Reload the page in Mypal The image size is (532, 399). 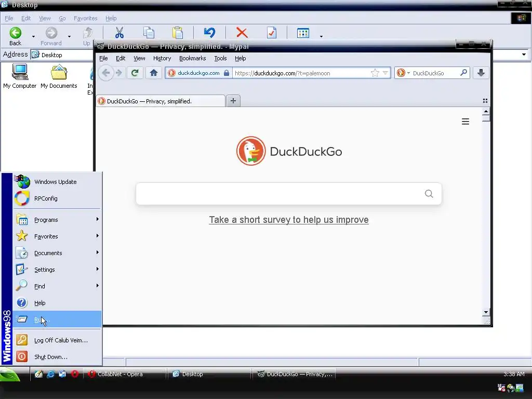[x=135, y=73]
